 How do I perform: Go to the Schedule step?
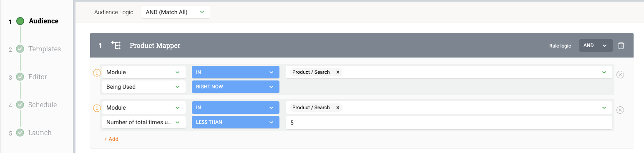(42, 105)
